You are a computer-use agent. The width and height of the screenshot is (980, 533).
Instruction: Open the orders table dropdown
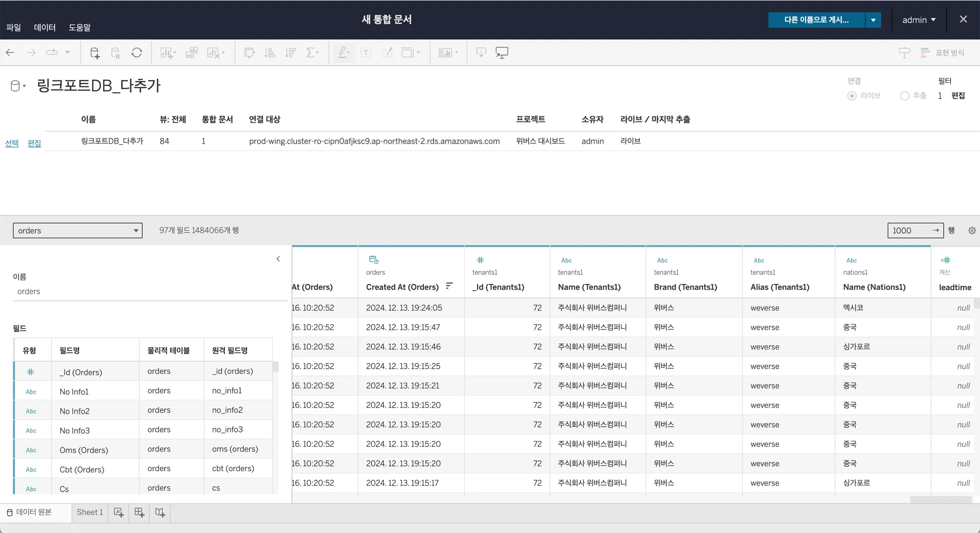(x=78, y=231)
